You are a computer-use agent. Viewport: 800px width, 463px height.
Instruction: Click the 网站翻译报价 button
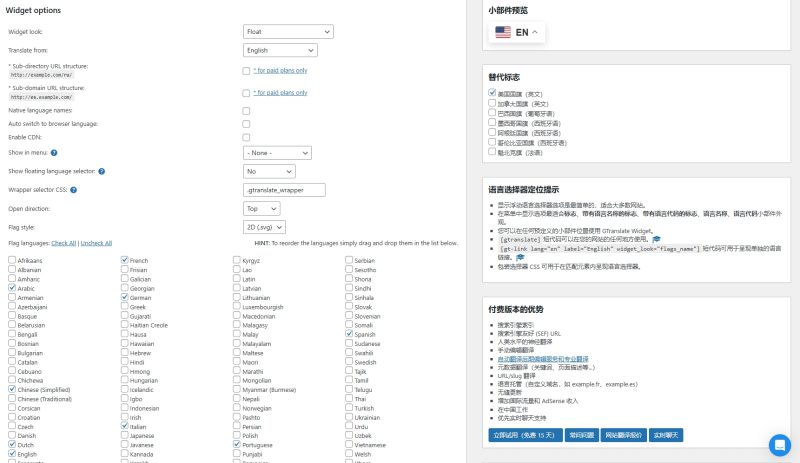coord(623,435)
